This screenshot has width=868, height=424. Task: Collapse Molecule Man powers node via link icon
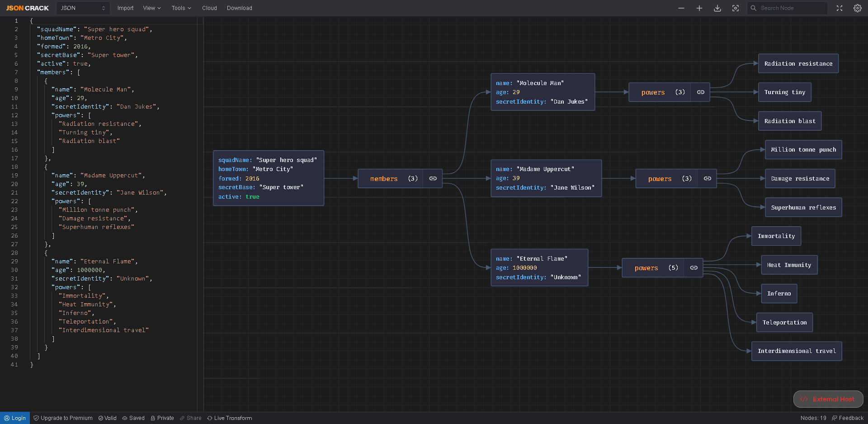pos(700,92)
